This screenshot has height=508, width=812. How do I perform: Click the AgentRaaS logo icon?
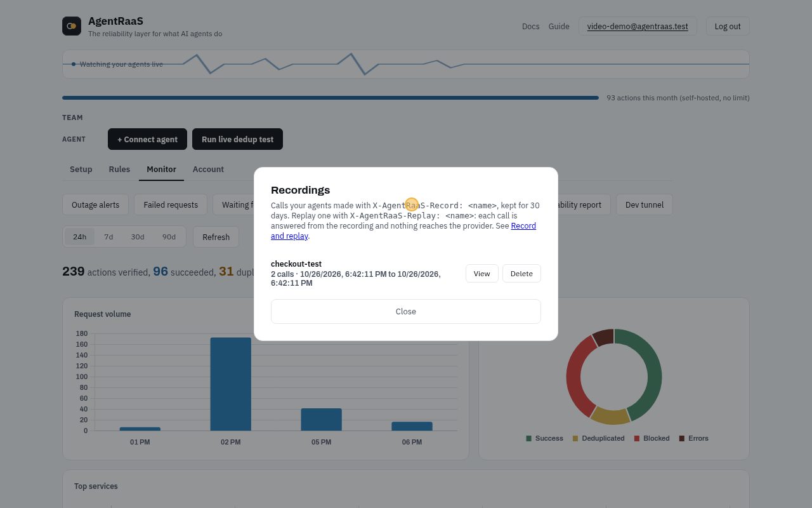click(x=72, y=26)
